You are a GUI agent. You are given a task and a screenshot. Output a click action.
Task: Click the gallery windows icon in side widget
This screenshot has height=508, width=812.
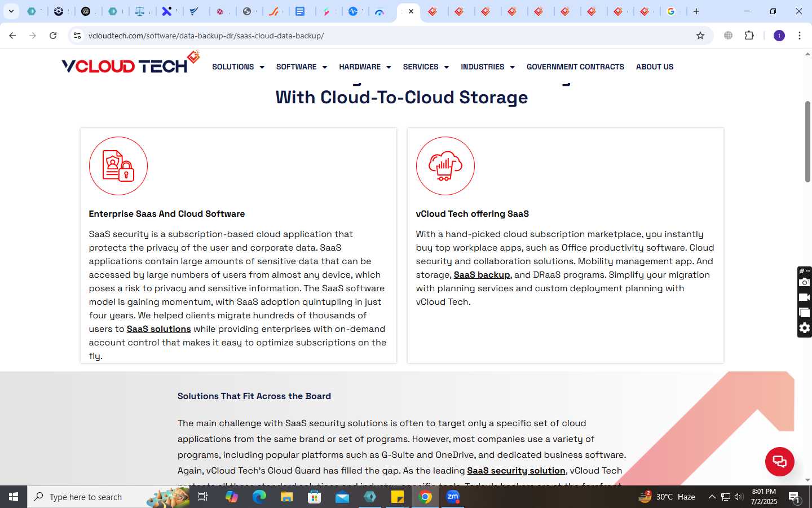tap(805, 313)
